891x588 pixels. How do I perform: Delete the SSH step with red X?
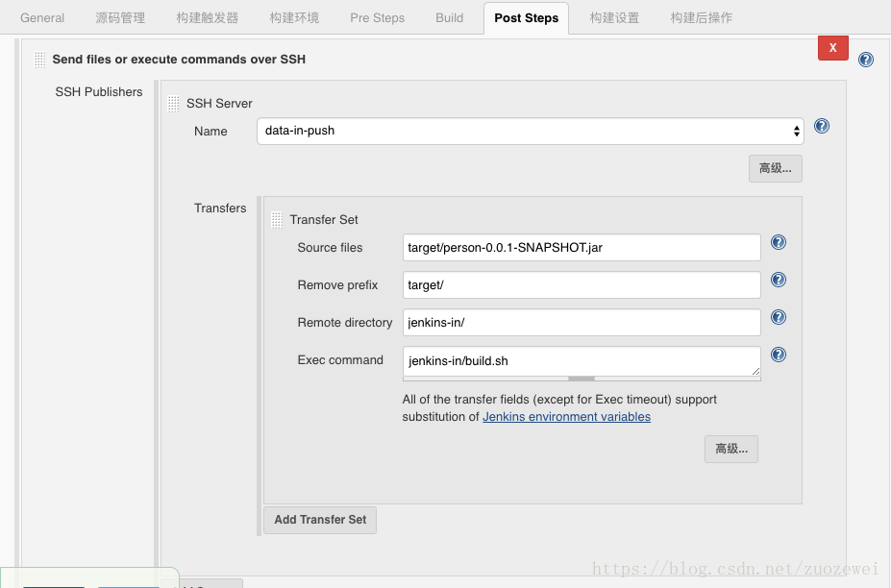[x=832, y=47]
